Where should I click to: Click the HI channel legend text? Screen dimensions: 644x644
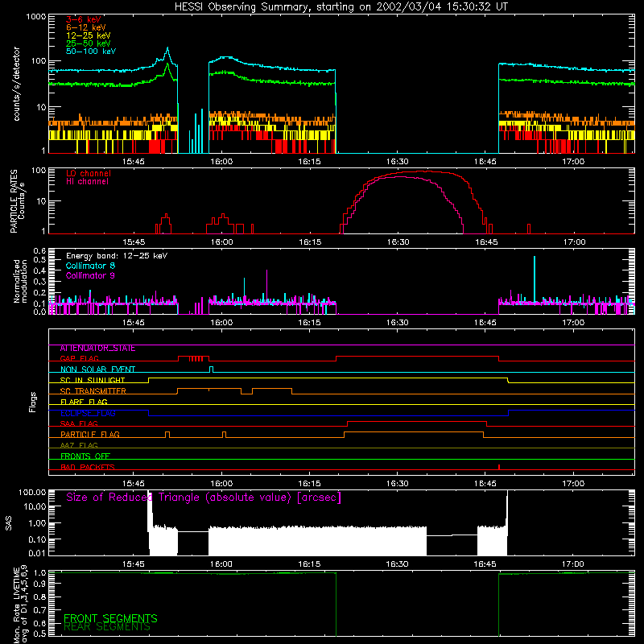point(87,182)
